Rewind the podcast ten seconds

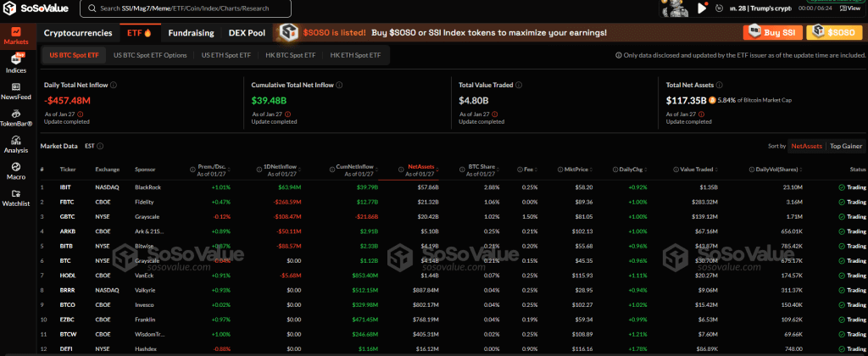coord(719,8)
